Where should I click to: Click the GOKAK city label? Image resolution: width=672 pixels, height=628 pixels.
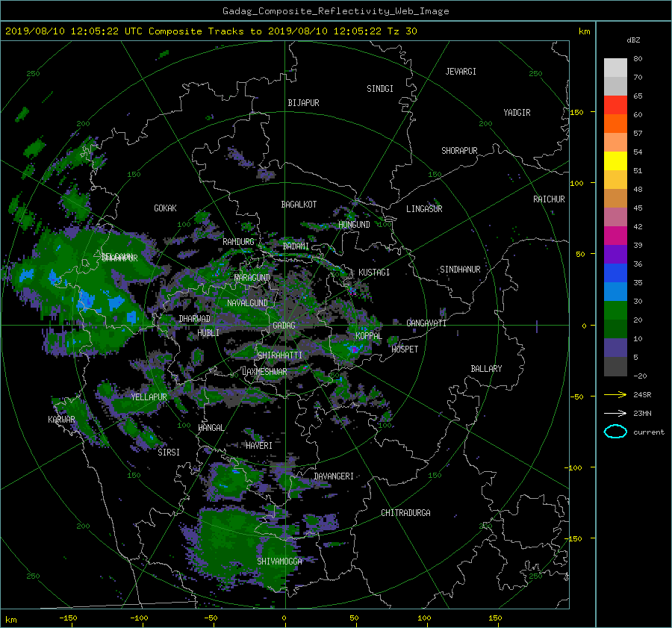pos(165,208)
